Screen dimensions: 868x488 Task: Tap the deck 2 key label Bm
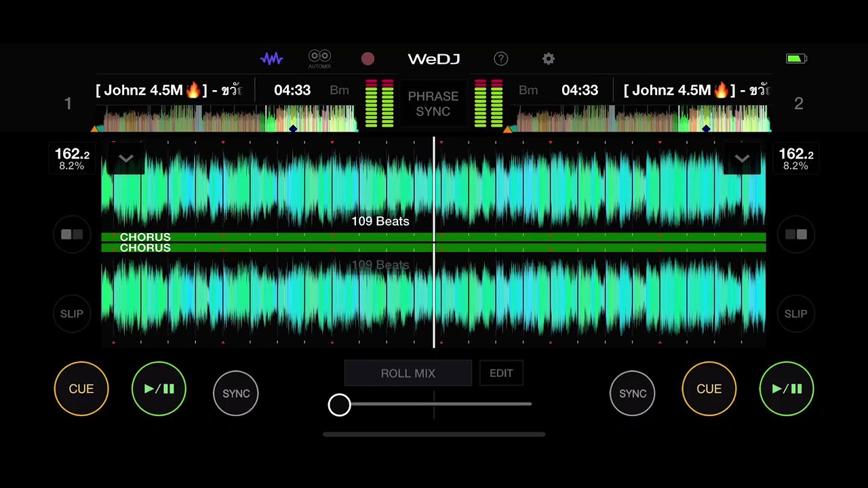[x=528, y=90]
